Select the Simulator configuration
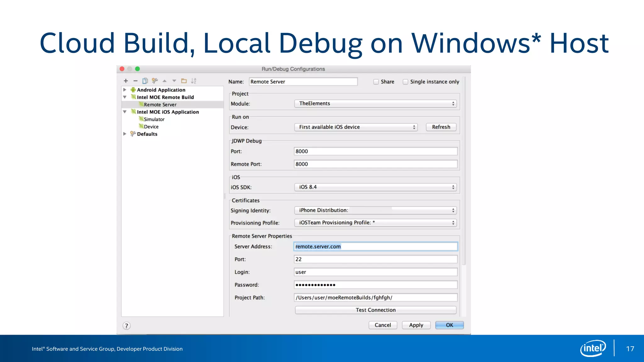Screen dimensions: 644x362 point(154,119)
